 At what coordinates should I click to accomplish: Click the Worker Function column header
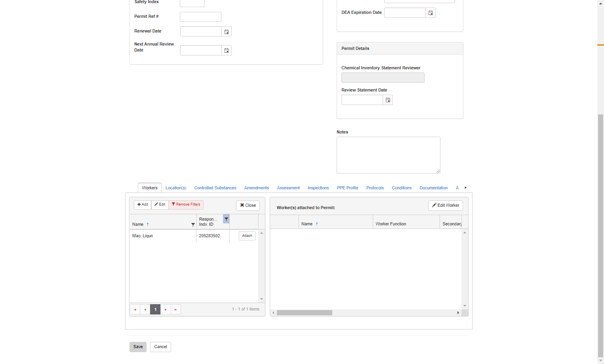[x=406, y=222]
